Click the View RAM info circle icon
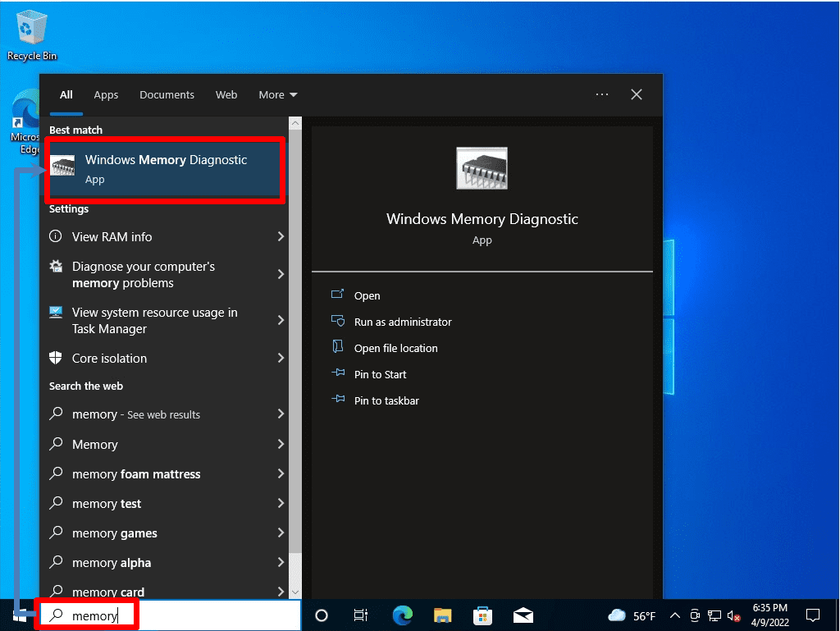840x631 pixels. [56, 236]
